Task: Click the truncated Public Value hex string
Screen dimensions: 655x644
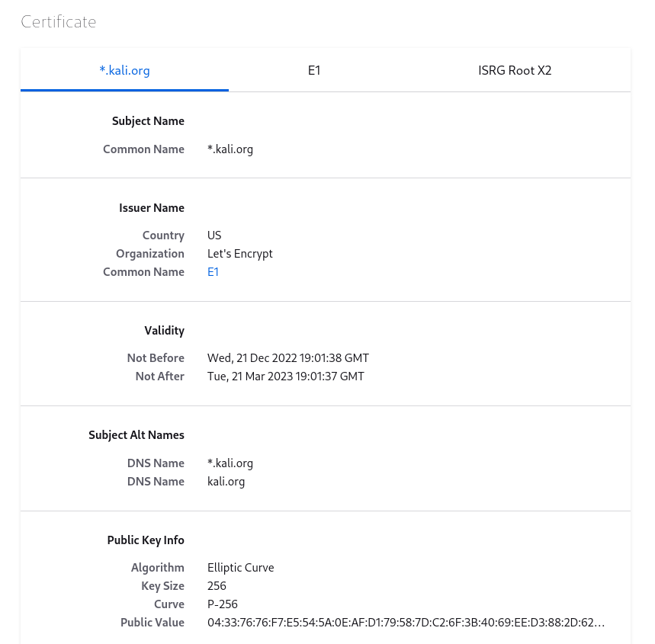Action: click(406, 623)
